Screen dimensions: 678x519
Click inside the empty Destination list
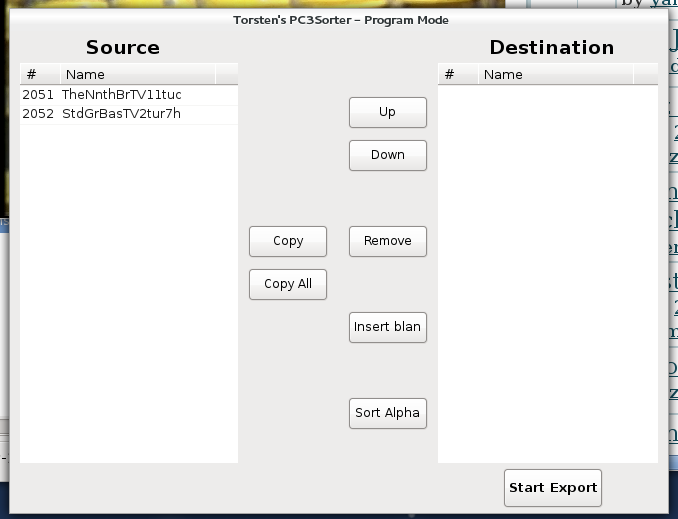tap(547, 270)
